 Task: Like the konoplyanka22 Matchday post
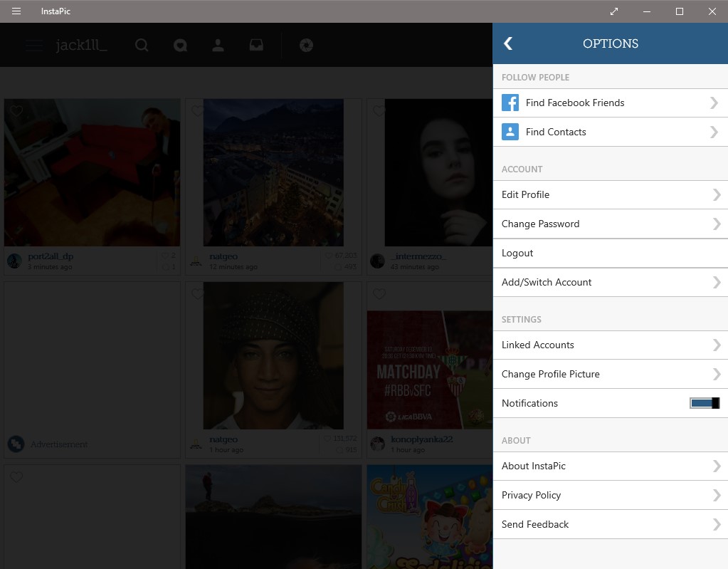coord(379,293)
